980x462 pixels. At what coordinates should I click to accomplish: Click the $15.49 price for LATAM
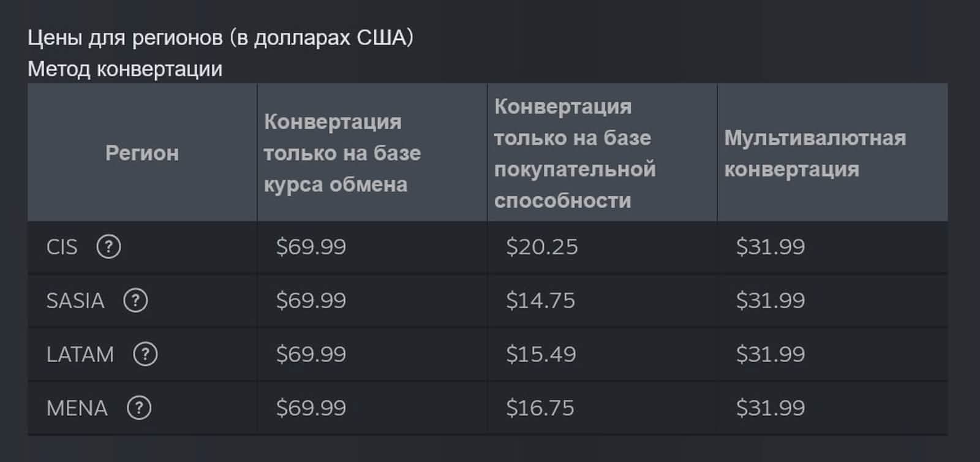click(x=541, y=354)
